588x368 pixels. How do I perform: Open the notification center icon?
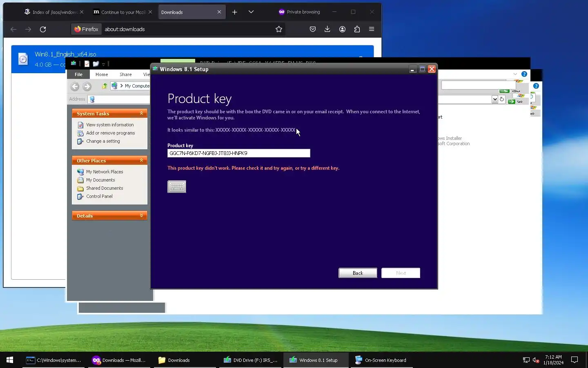(x=575, y=360)
